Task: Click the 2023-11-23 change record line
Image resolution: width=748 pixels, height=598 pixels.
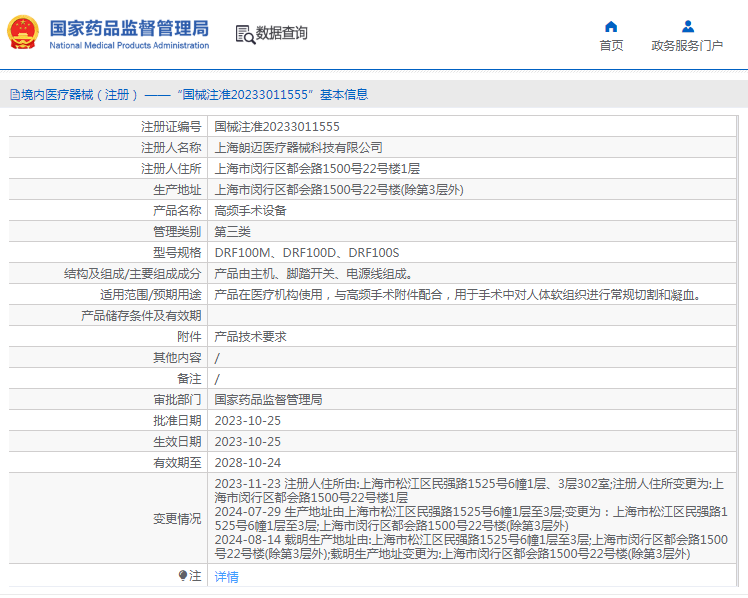Action: click(469, 491)
